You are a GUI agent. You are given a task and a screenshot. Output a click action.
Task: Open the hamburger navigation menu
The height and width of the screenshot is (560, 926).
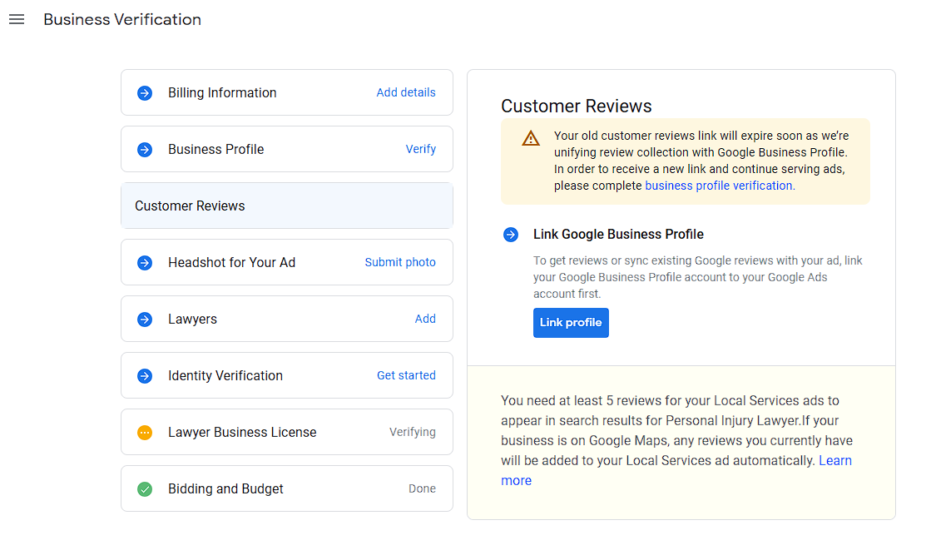coord(17,19)
